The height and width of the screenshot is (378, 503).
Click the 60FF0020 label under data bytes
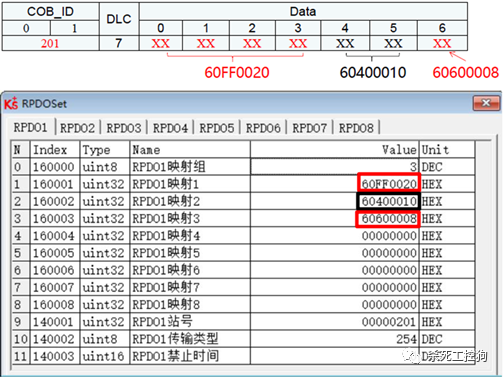pos(237,72)
